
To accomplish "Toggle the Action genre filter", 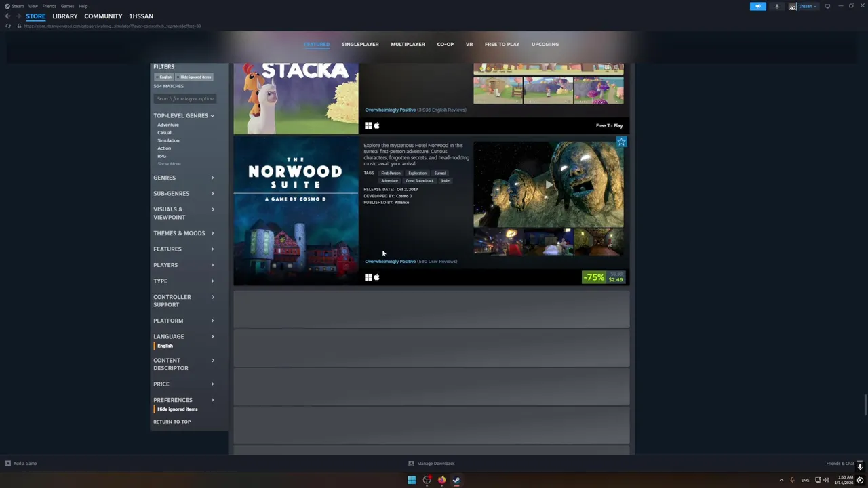I will [x=164, y=148].
